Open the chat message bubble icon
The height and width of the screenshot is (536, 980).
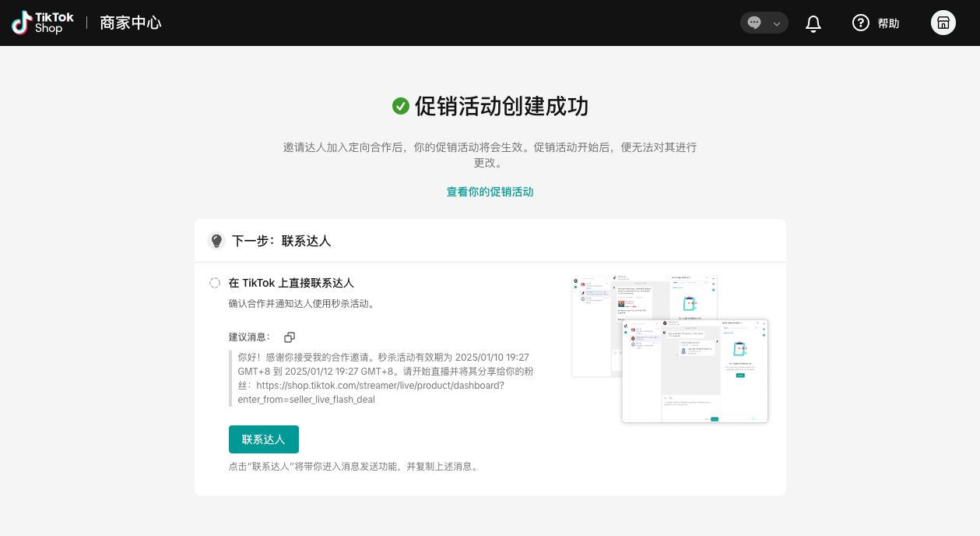754,23
